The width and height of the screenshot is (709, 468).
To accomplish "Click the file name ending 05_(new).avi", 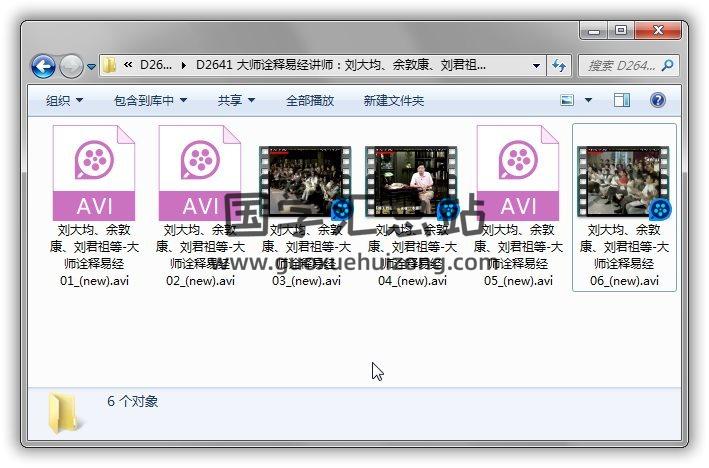I will click(518, 255).
